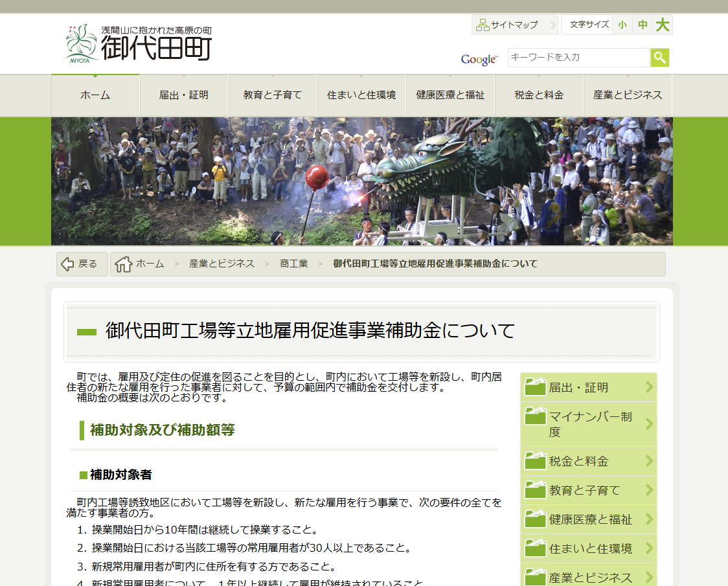Open マイナンバー制度 in the right sidebar
Screen dimensions: 728x586
click(589, 424)
